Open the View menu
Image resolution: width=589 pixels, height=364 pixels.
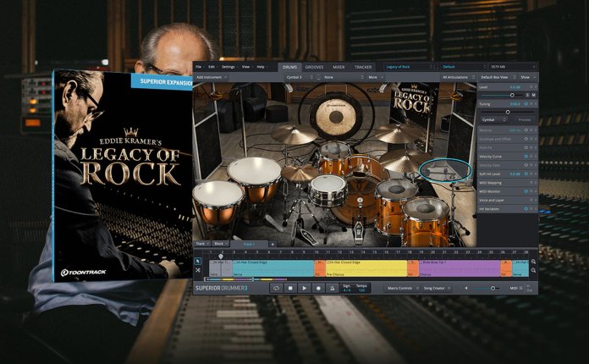246,67
